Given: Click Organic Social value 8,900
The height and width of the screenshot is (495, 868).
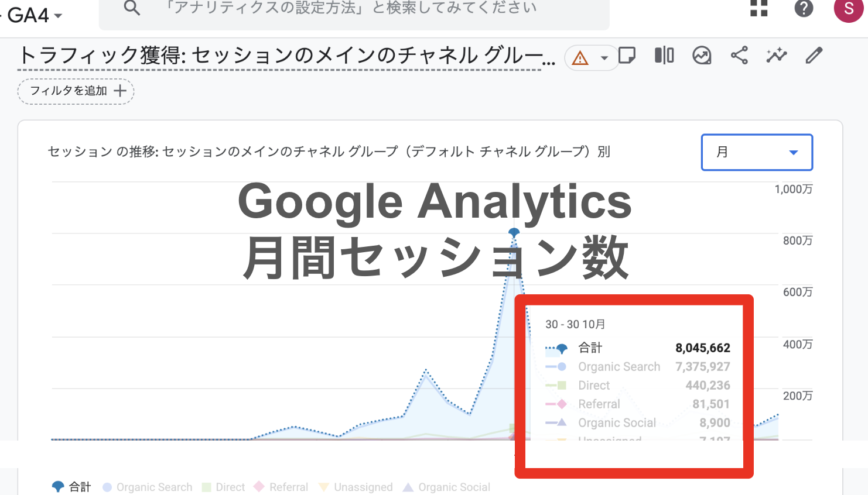Looking at the screenshot, I should tap(715, 423).
